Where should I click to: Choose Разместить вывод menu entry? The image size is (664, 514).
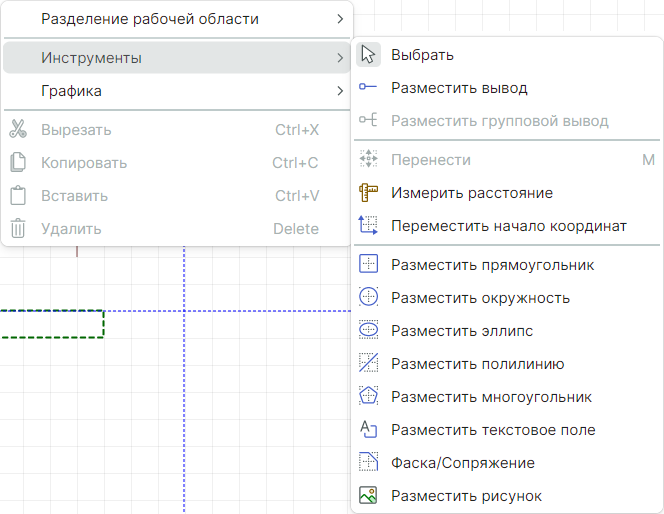459,88
